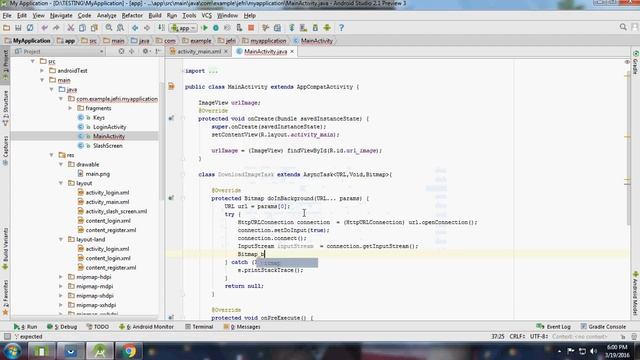Click the editor vertical scrollbar

pyautogui.click(x=629, y=149)
